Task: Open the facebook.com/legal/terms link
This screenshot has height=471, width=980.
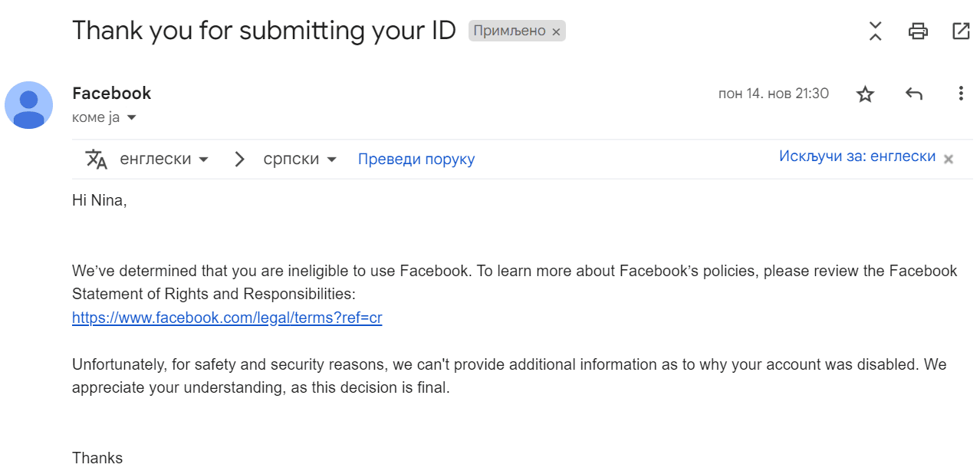Action: (x=227, y=318)
